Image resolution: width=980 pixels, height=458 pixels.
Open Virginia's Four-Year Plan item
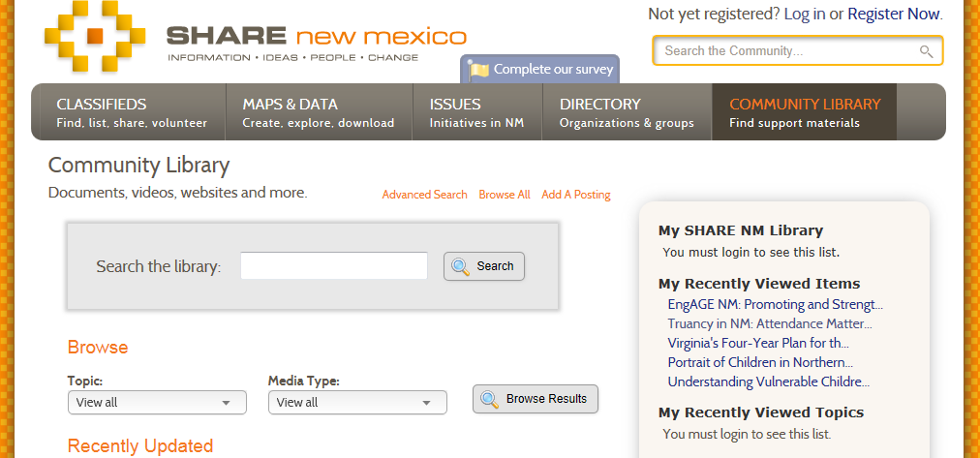[x=758, y=343]
